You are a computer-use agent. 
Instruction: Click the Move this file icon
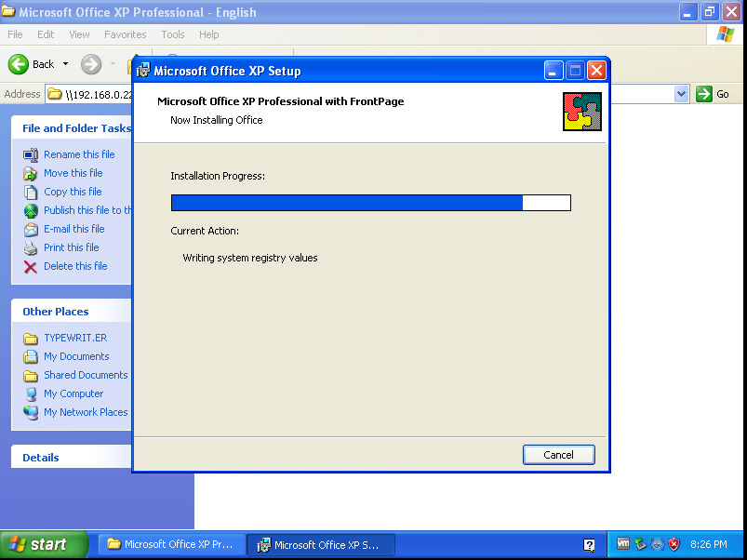[x=31, y=173]
